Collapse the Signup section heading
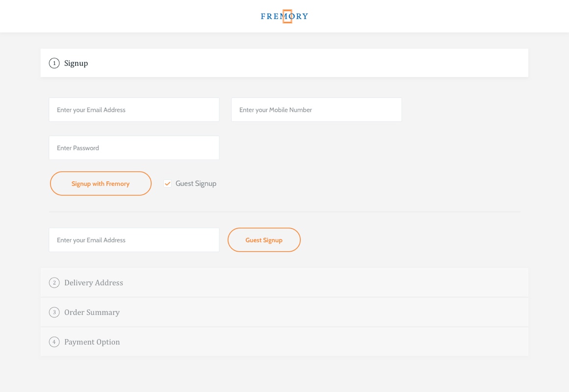 [76, 63]
